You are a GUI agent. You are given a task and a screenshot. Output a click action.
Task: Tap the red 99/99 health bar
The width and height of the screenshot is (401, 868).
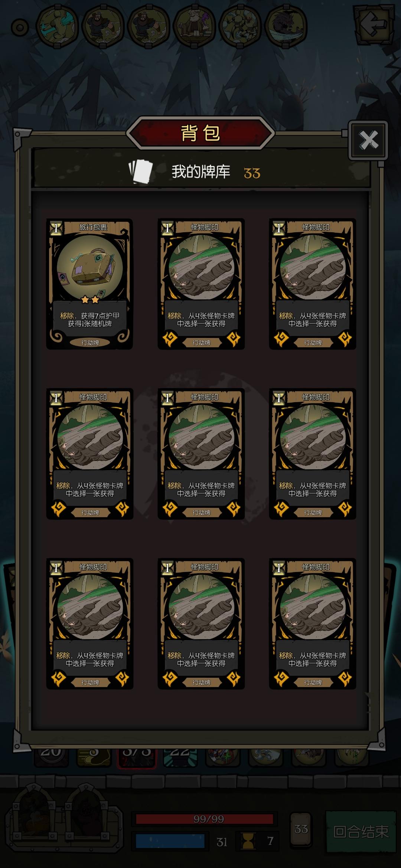coord(205,819)
